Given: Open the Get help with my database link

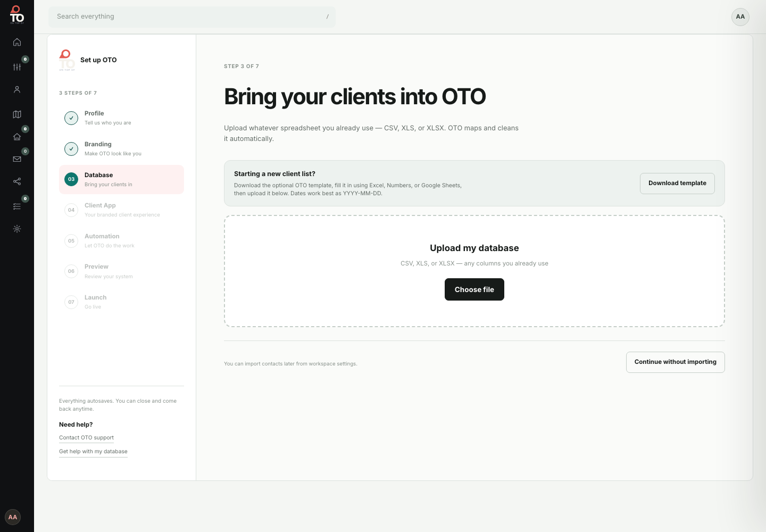Looking at the screenshot, I should [93, 452].
